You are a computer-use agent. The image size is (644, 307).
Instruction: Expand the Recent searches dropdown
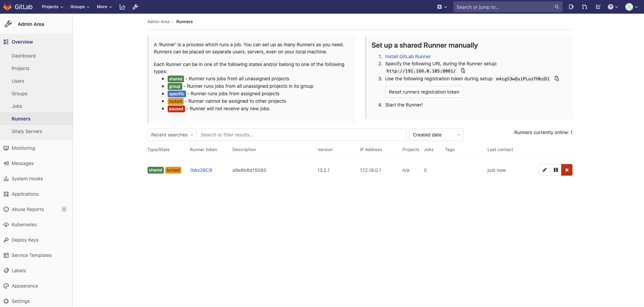172,135
